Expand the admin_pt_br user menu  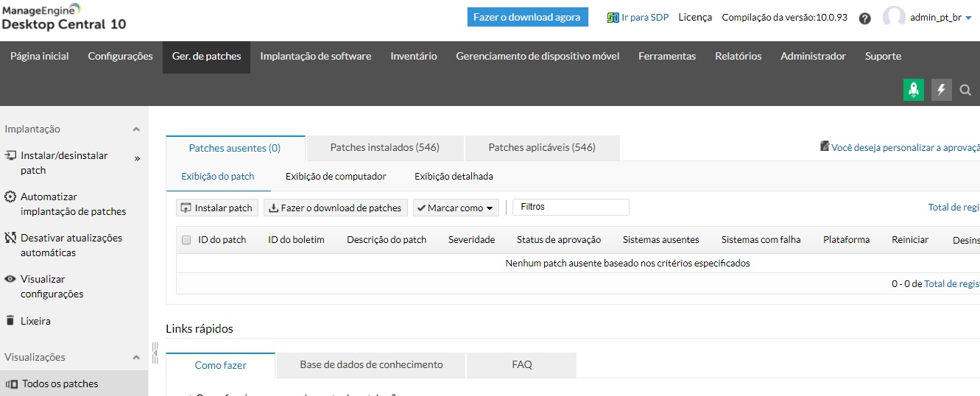click(967, 18)
